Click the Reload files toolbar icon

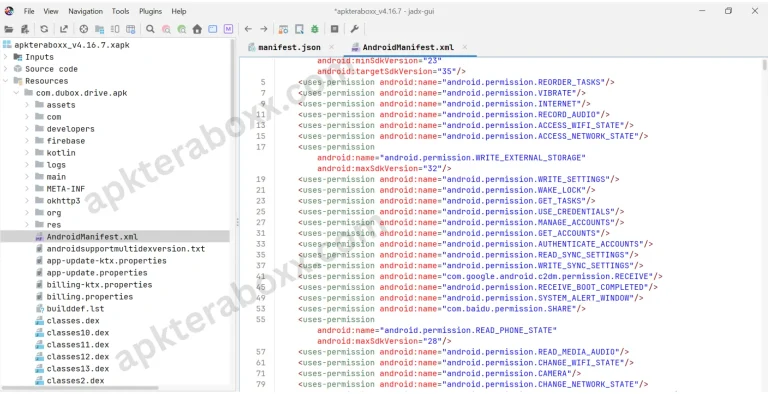pyautogui.click(x=44, y=29)
